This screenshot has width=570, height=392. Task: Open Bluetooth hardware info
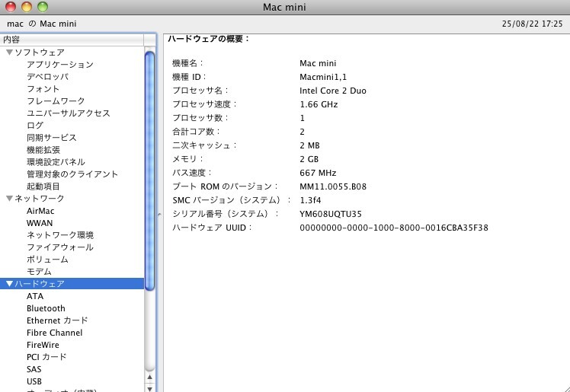click(46, 308)
